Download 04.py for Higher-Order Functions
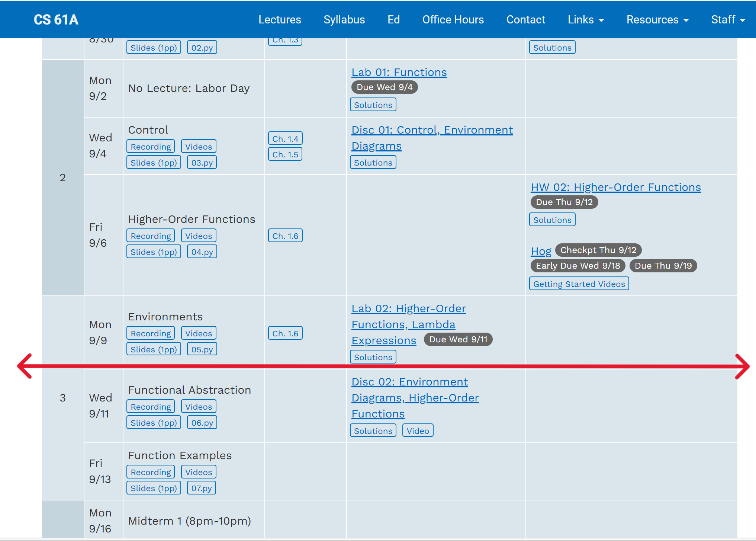This screenshot has width=756, height=541. [202, 252]
